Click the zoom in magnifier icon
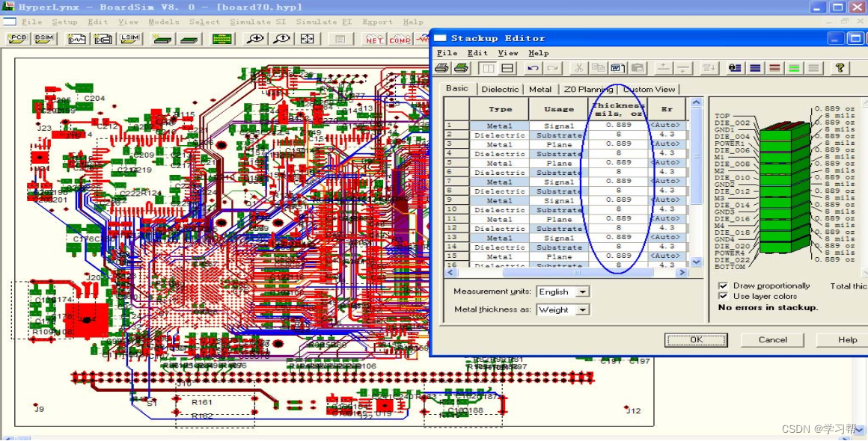 click(x=255, y=39)
